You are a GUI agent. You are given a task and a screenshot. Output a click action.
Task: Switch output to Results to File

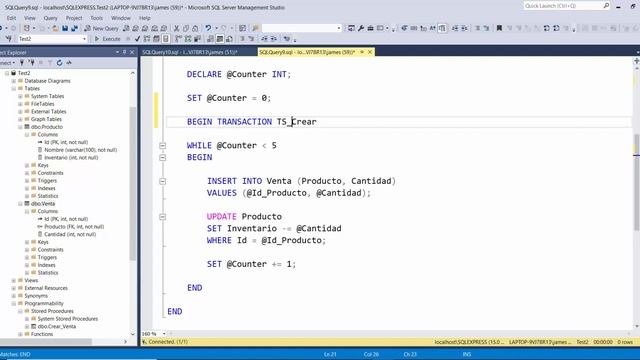[x=229, y=39]
